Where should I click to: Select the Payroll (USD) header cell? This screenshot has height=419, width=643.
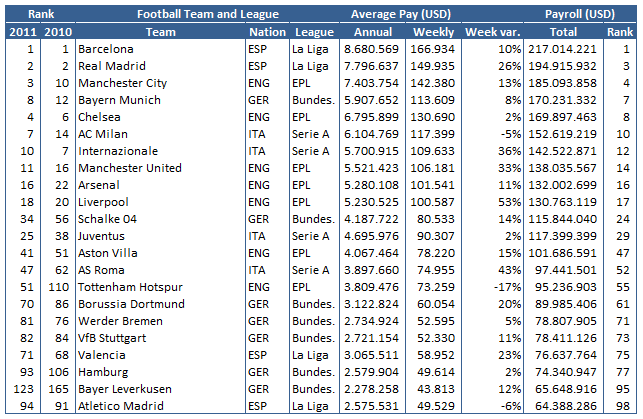(x=585, y=15)
